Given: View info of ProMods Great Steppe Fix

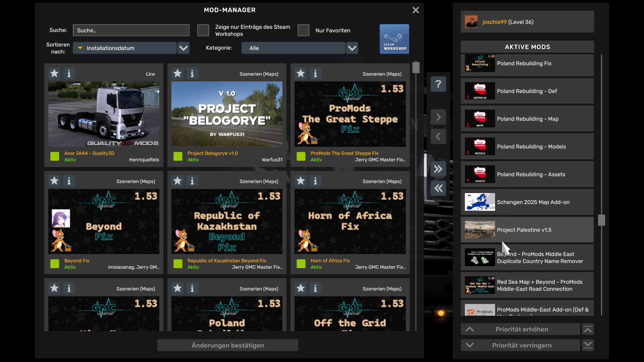Looking at the screenshot, I should tap(315, 73).
